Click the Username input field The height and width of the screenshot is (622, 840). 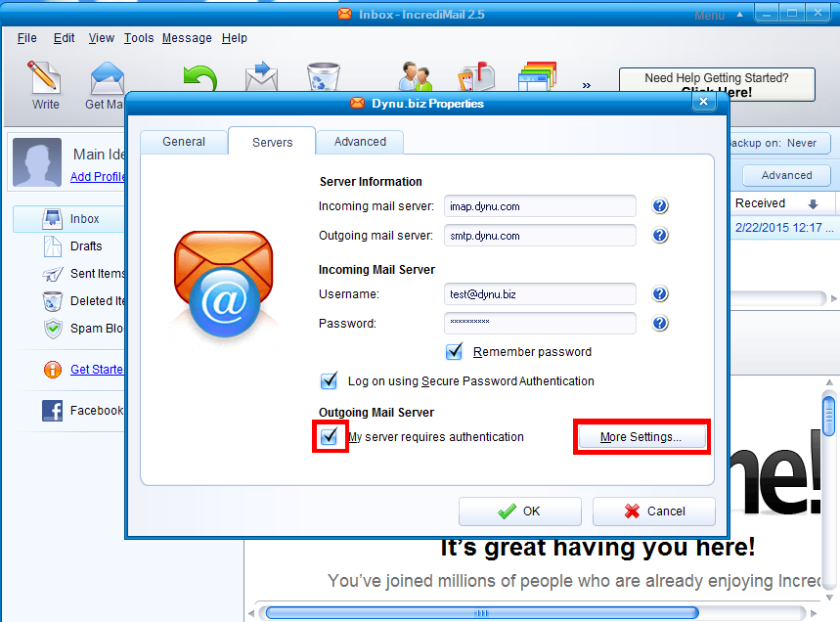click(540, 294)
